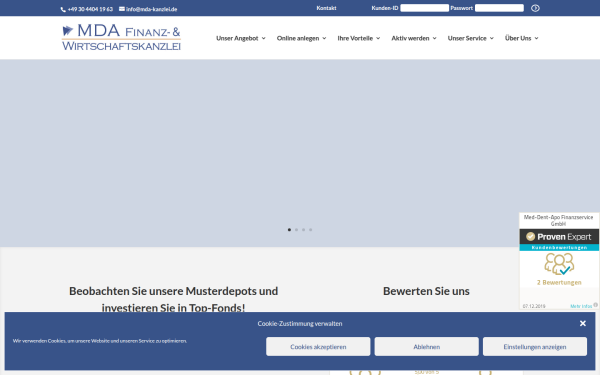Click the info icon next to Mehr Infos
600x375 pixels.
595,305
